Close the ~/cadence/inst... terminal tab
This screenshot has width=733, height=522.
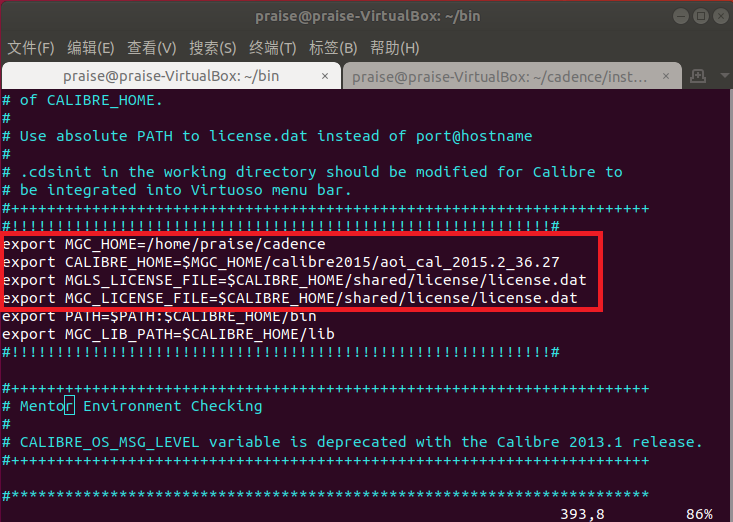point(666,76)
